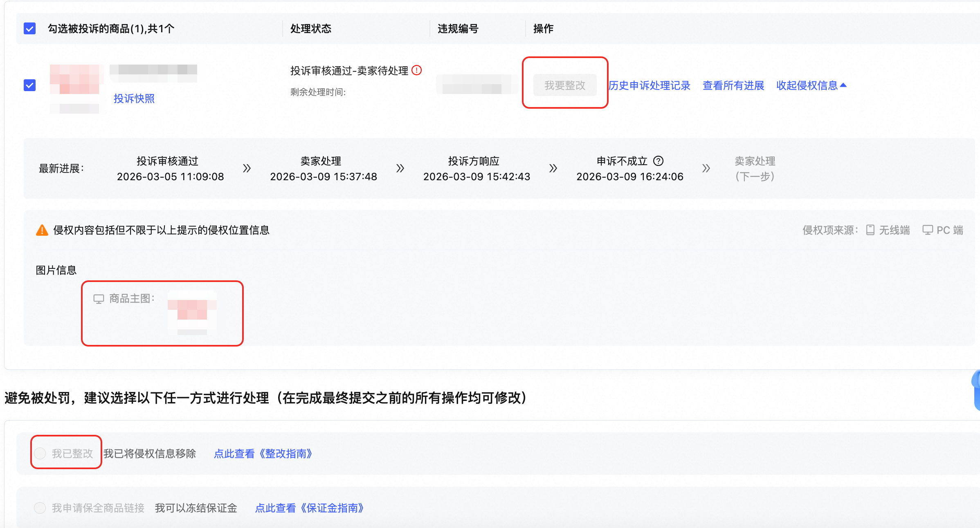Click the 我已将侵权信息移除 description
The image size is (980, 528).
click(150, 454)
